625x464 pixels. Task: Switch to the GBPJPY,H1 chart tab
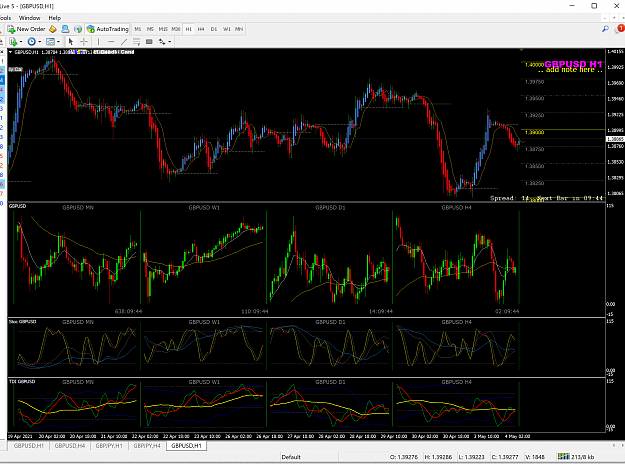click(x=109, y=446)
